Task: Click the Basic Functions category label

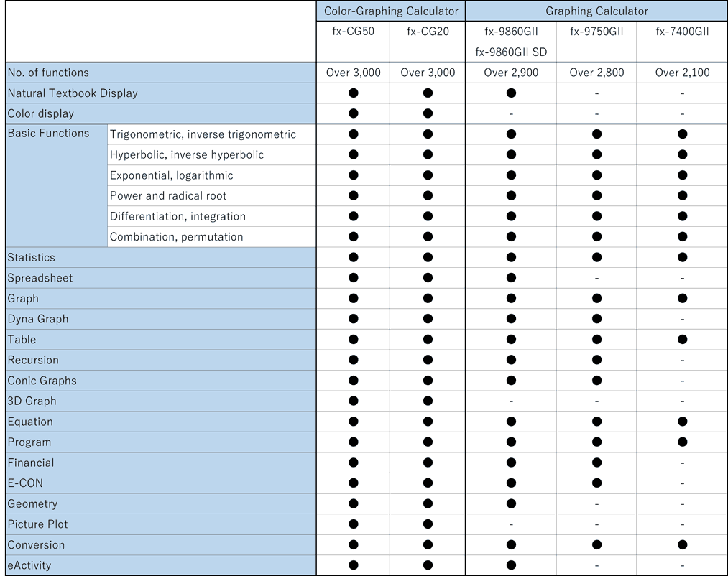Action: (48, 133)
